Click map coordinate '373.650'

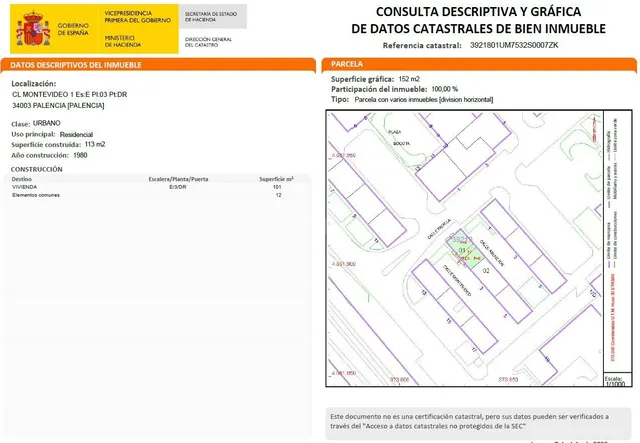point(508,379)
